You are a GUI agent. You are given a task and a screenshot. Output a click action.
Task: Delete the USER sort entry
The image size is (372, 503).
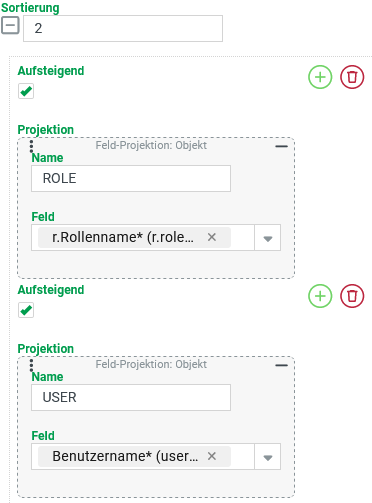(352, 296)
